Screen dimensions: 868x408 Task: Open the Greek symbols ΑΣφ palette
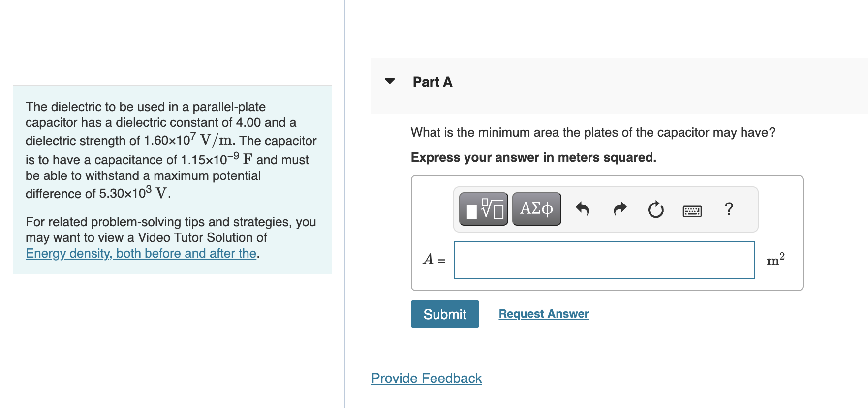pyautogui.click(x=536, y=208)
